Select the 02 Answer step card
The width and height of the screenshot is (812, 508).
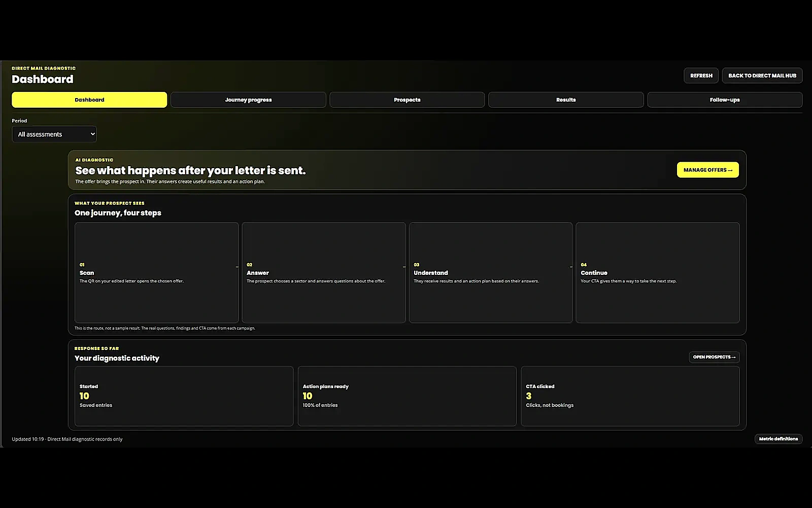324,272
